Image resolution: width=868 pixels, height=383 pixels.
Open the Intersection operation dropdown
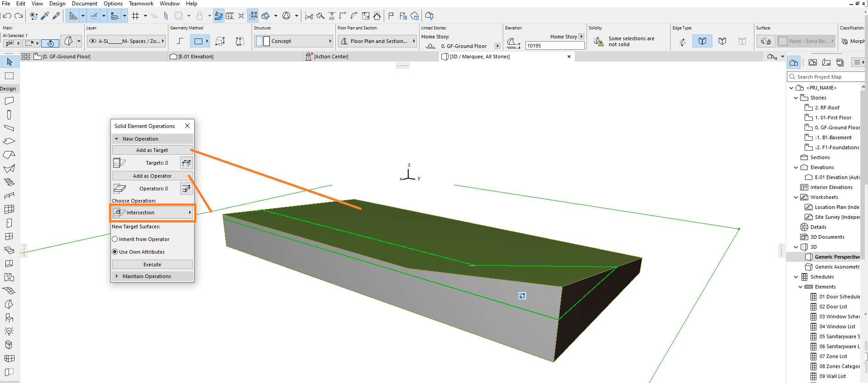(153, 213)
